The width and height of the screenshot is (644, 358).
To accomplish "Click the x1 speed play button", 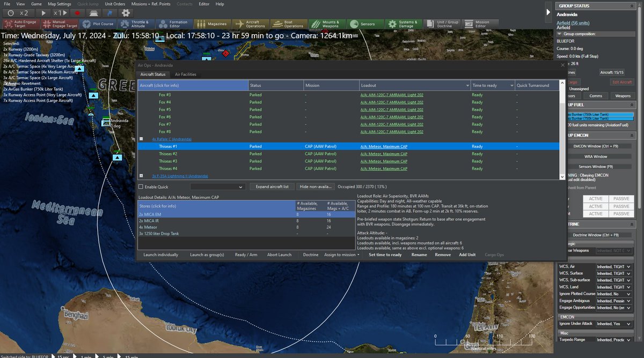I will pos(61,12).
